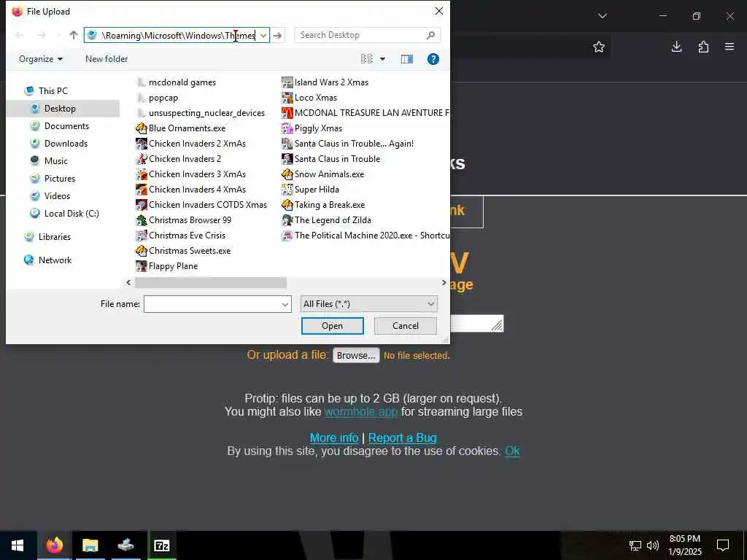Select Christmas Eve Crisis

[181, 236]
